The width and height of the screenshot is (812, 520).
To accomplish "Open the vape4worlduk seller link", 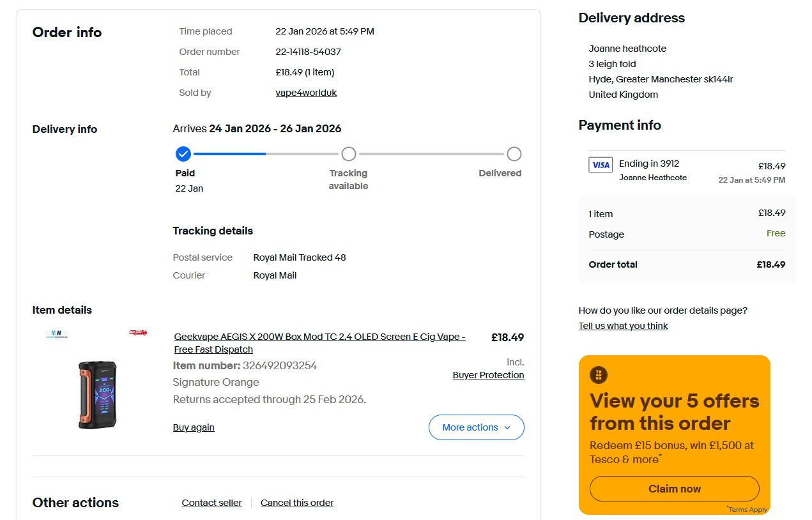I will (306, 93).
